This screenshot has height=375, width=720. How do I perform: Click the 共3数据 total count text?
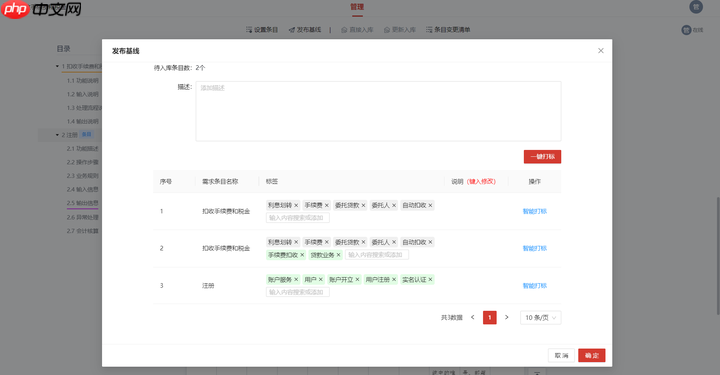tap(452, 318)
